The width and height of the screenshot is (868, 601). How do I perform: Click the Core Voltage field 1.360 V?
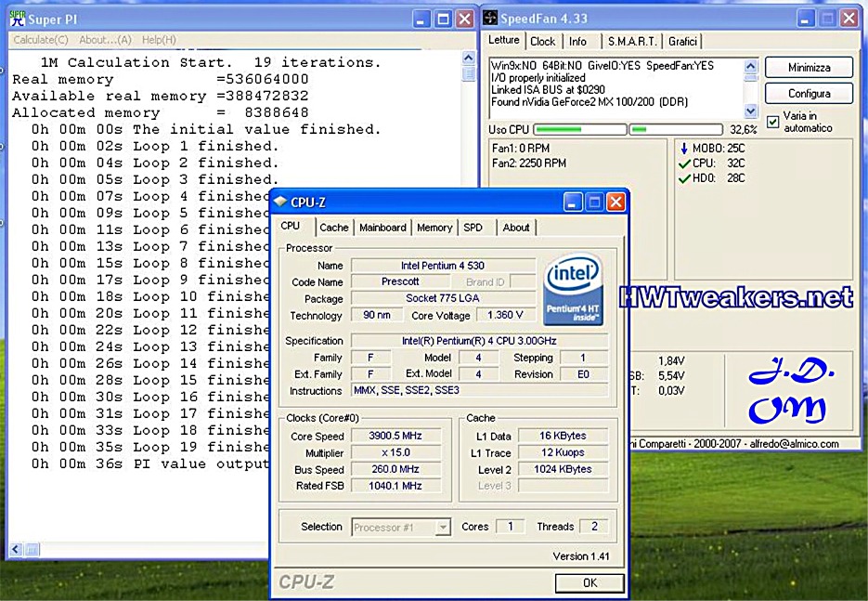pos(505,315)
